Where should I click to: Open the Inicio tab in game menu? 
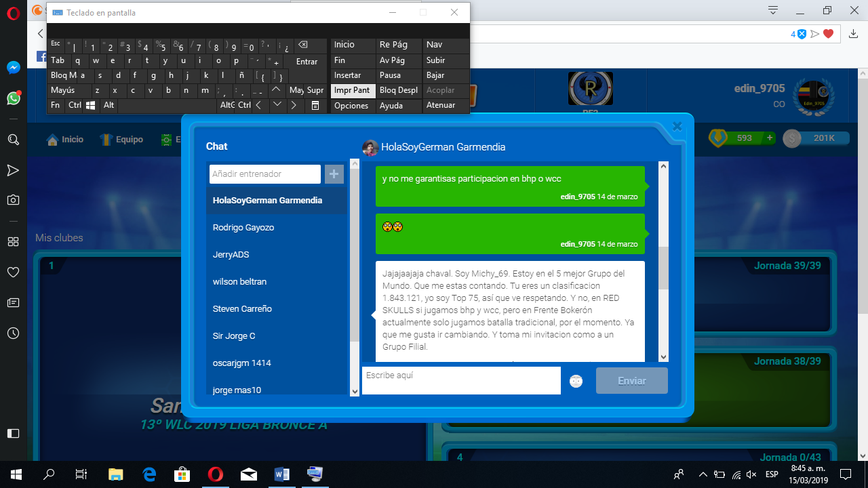[65, 140]
